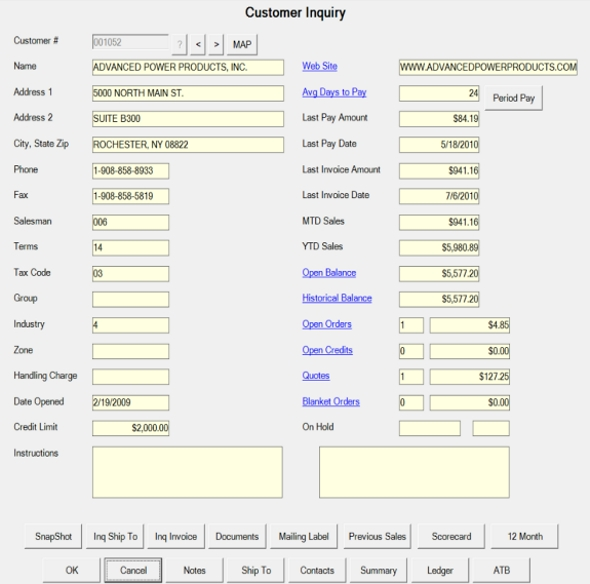The width and height of the screenshot is (590, 584).
Task: Click the Terms field showing 14
Action: [x=131, y=248]
